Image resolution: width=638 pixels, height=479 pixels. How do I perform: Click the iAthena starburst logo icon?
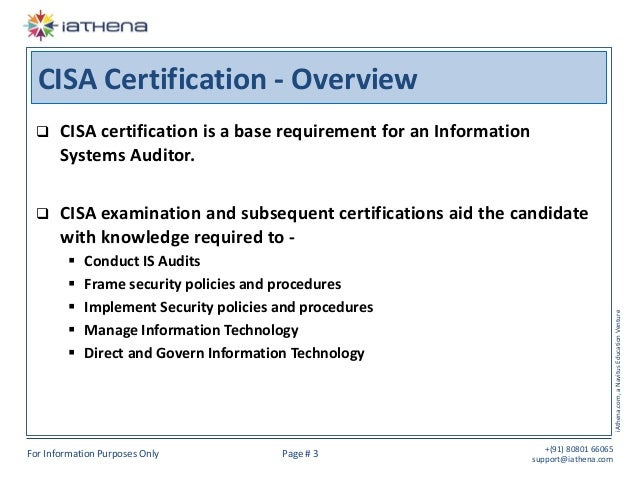point(40,26)
